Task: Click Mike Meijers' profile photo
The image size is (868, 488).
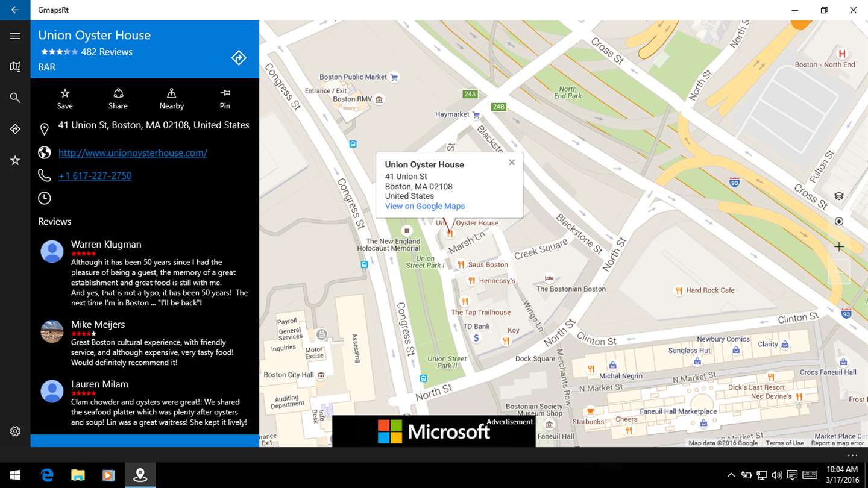Action: [52, 331]
